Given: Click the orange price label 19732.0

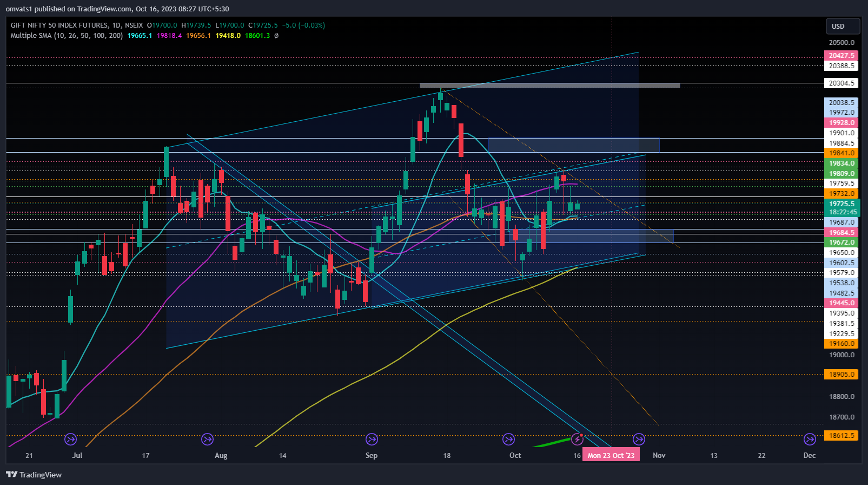Looking at the screenshot, I should coord(842,194).
